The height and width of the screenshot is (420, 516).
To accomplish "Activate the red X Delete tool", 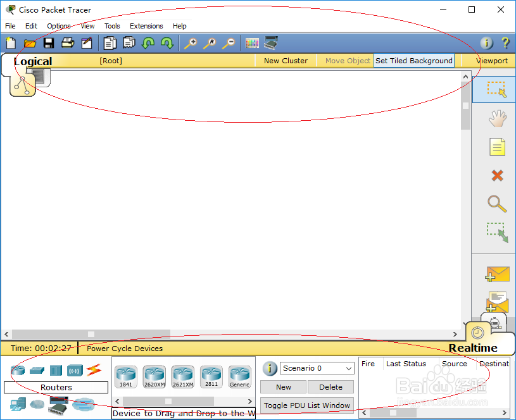I will 498,176.
